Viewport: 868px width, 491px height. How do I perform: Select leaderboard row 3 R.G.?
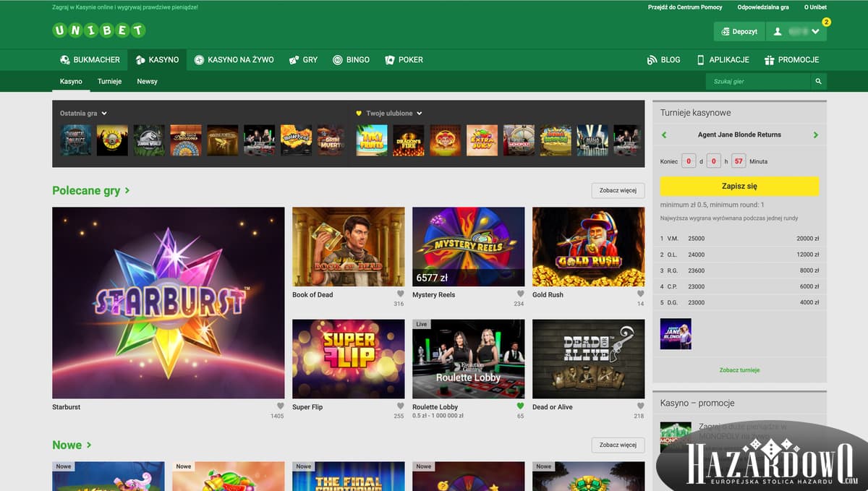[739, 270]
